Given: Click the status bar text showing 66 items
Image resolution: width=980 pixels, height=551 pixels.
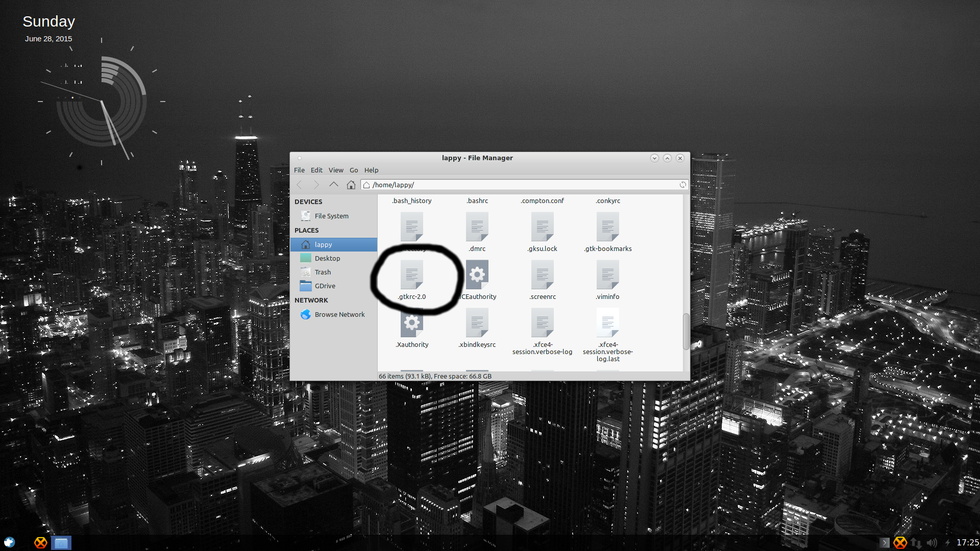Looking at the screenshot, I should (x=435, y=376).
